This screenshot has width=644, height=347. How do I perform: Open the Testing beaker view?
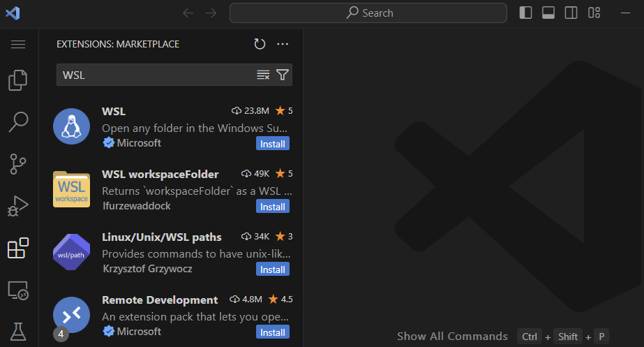[x=18, y=332]
